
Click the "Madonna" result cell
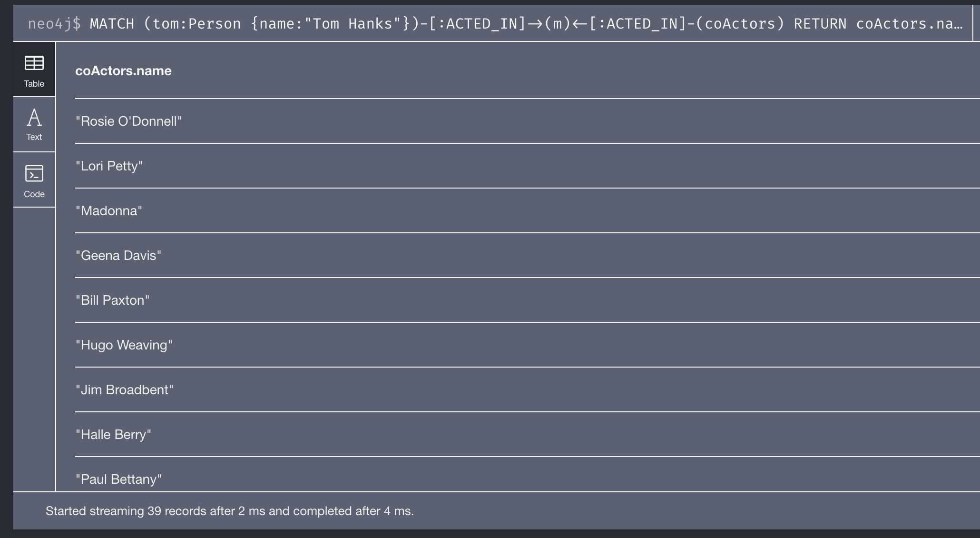(x=527, y=211)
